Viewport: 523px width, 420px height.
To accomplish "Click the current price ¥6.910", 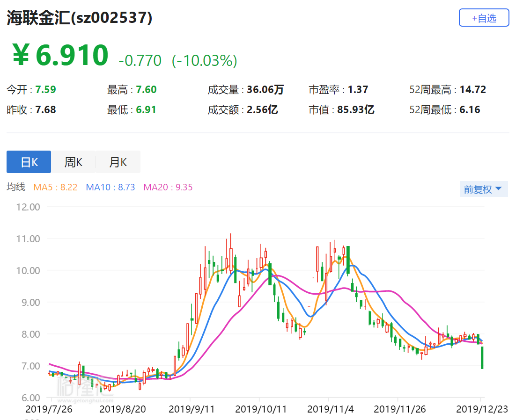I will pos(60,55).
